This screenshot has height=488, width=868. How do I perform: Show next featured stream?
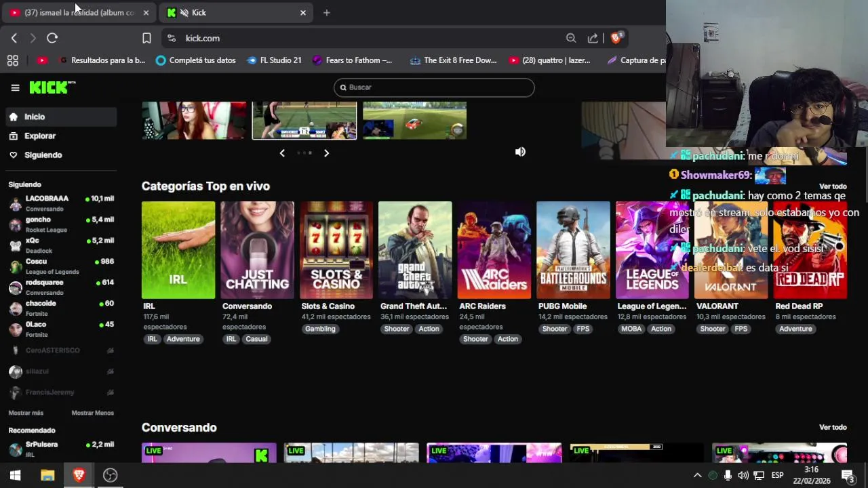[x=326, y=153]
